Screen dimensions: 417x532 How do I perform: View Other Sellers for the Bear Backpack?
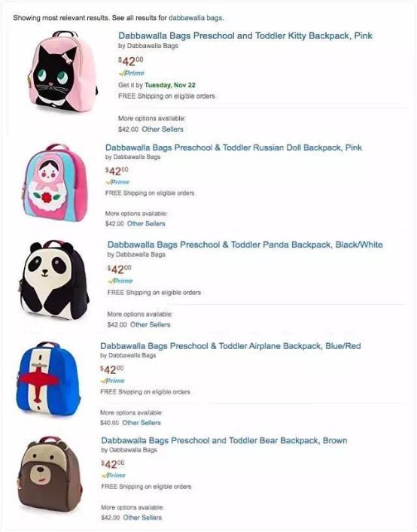pos(142,518)
